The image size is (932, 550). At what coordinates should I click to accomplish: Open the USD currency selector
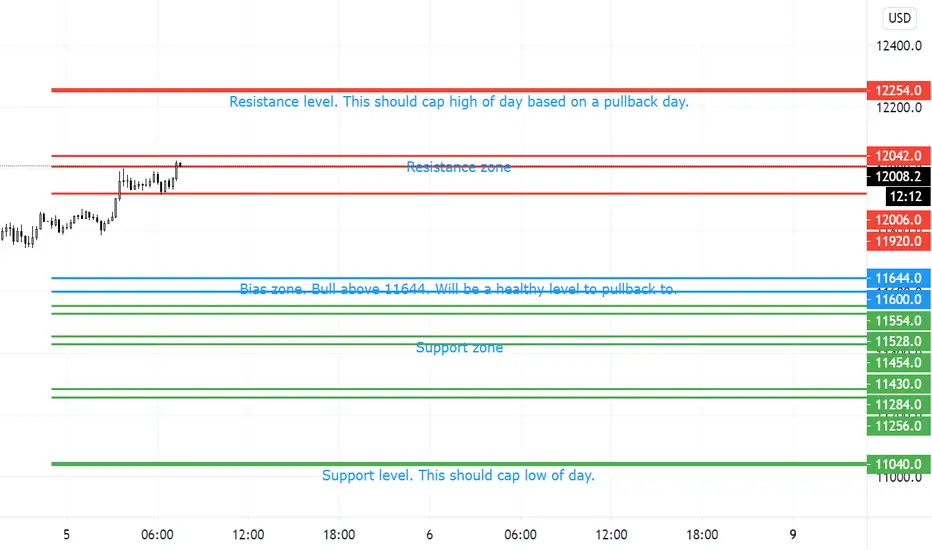point(899,18)
